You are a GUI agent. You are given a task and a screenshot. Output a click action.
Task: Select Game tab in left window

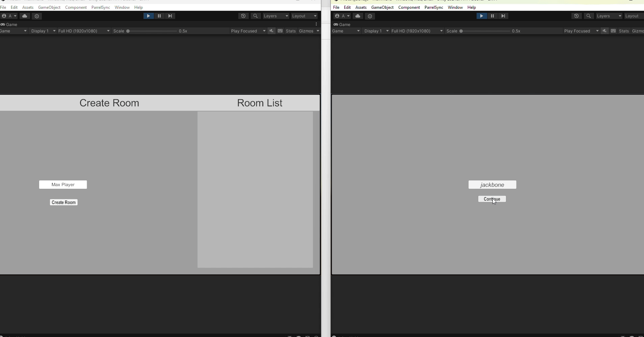click(9, 24)
